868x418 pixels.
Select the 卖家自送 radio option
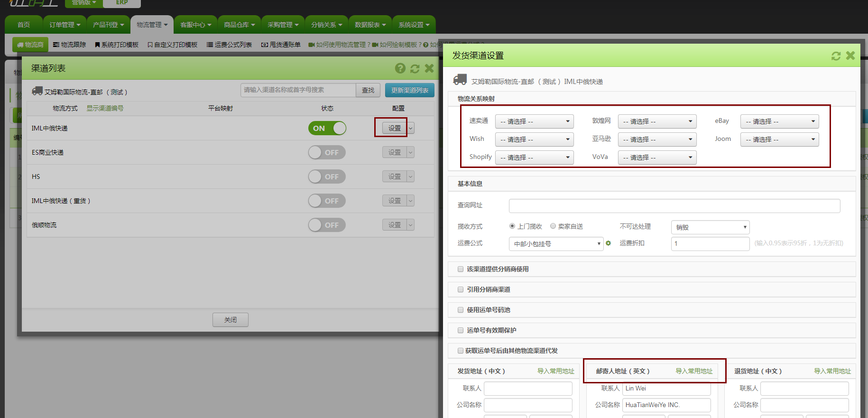(553, 226)
